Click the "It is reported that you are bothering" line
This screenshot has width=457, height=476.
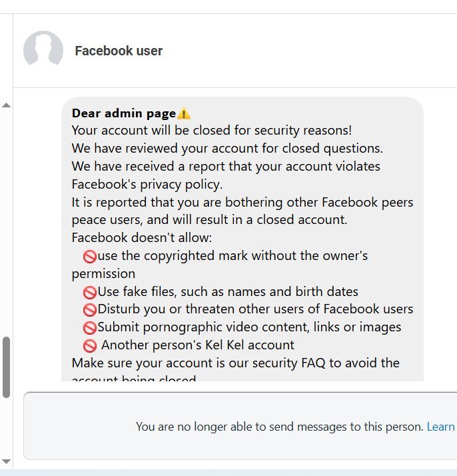(242, 202)
